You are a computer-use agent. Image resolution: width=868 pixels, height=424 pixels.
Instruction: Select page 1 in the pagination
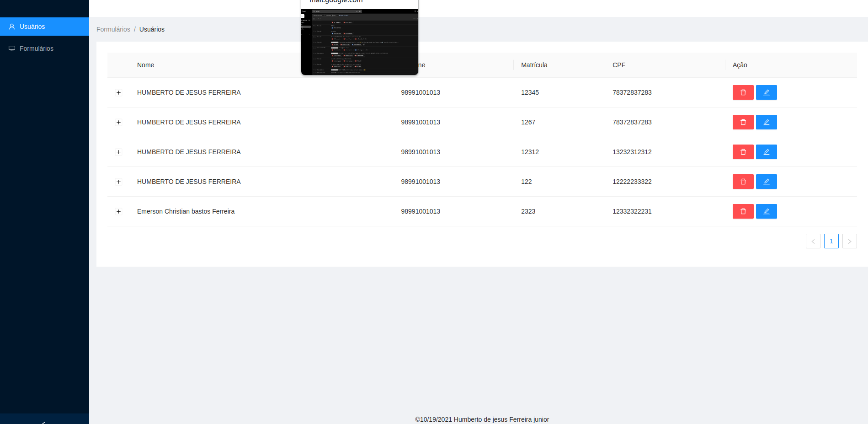[831, 241]
